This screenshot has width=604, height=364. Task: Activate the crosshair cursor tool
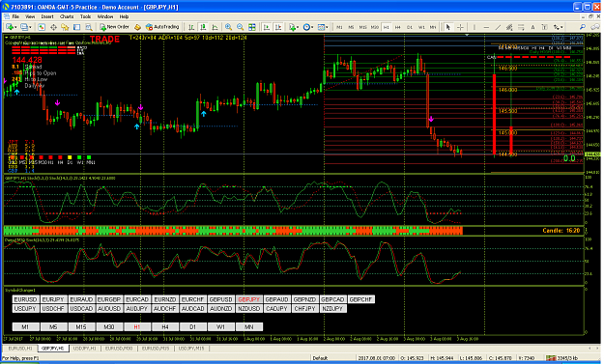point(460,27)
